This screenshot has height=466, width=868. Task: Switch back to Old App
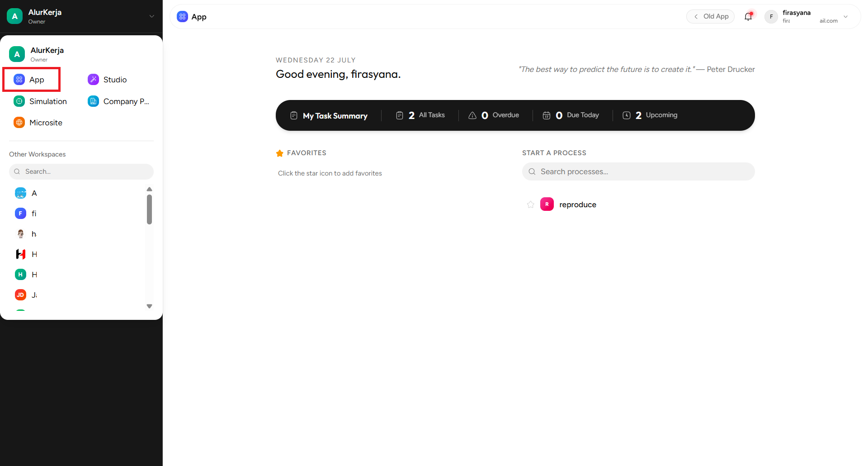click(711, 16)
